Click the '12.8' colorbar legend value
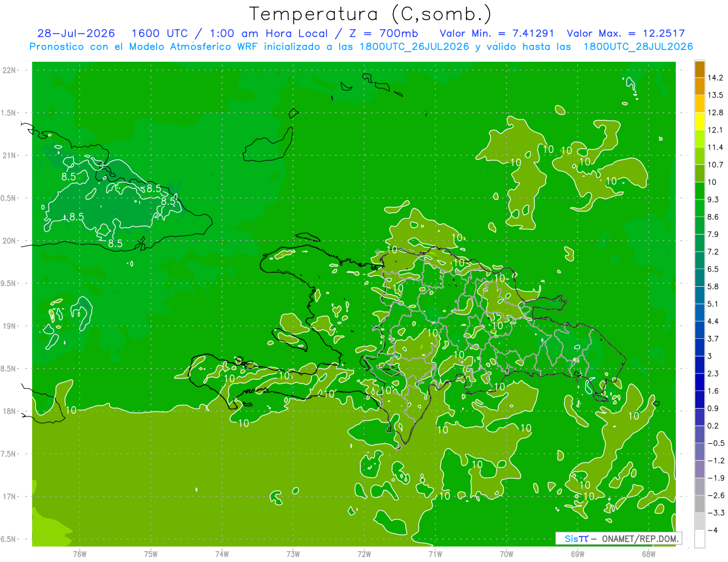This screenshot has width=728, height=562. [x=715, y=113]
